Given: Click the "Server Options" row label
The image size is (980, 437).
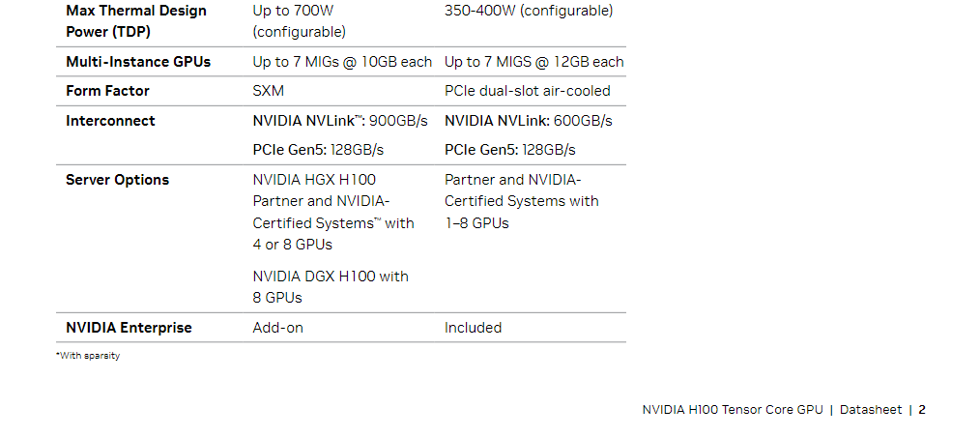Looking at the screenshot, I should pyautogui.click(x=117, y=180).
